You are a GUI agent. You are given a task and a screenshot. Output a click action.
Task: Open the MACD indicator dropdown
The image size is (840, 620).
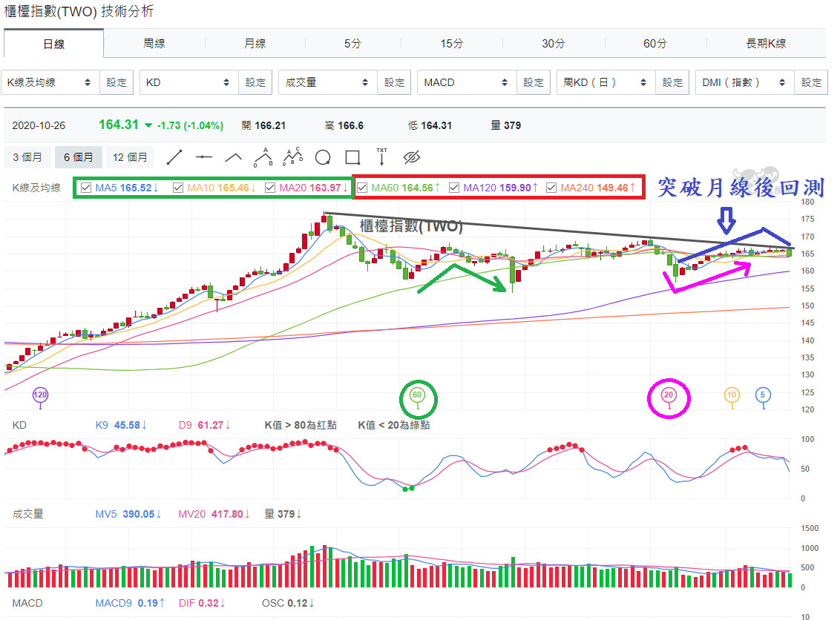coord(467,82)
